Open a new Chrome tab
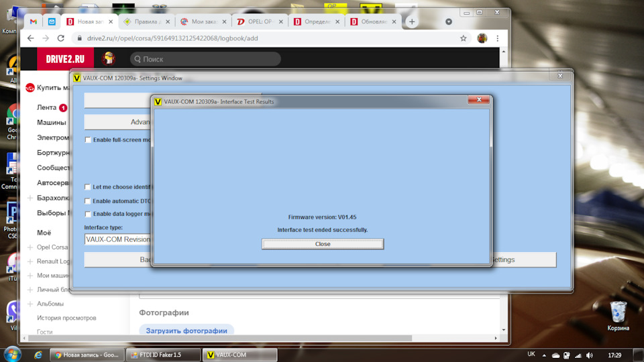 [412, 21]
